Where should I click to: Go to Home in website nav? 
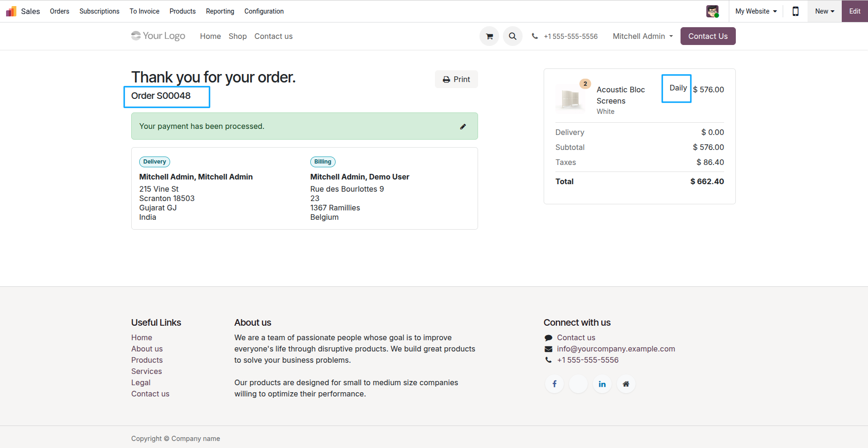(x=210, y=36)
